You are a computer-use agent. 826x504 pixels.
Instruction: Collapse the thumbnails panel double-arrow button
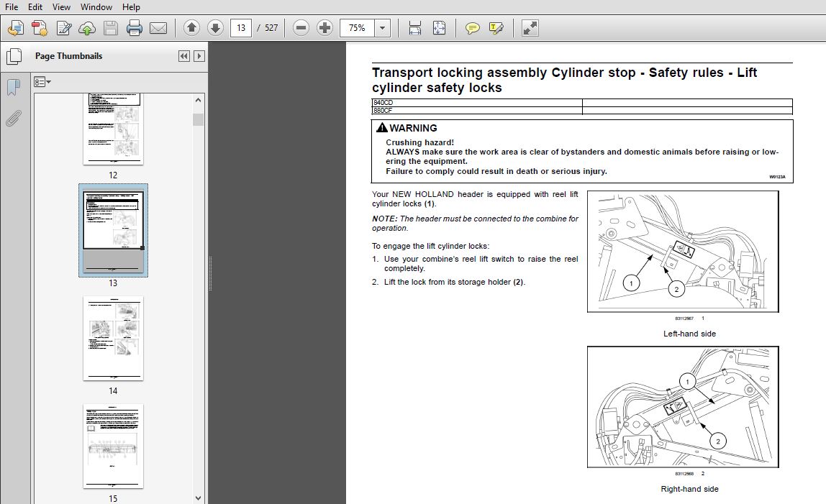pos(184,56)
